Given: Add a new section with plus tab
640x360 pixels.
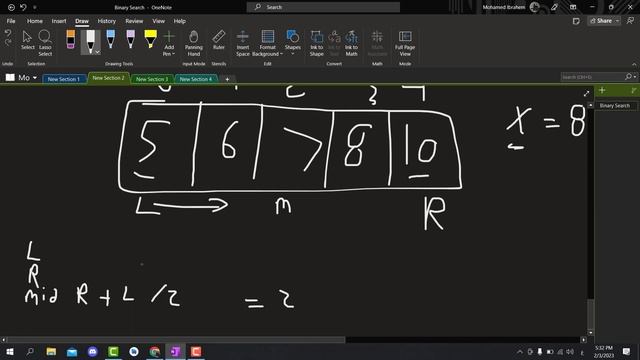Looking at the screenshot, I should click(x=227, y=79).
